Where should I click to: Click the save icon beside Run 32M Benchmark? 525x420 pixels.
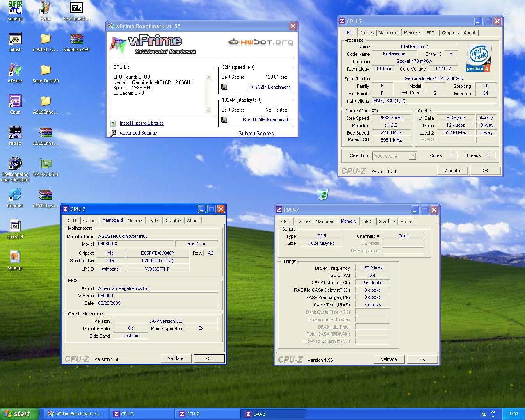pyautogui.click(x=224, y=87)
